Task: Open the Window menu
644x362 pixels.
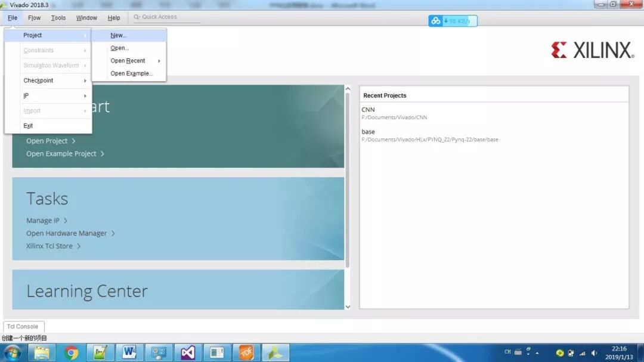Action: 86,18
